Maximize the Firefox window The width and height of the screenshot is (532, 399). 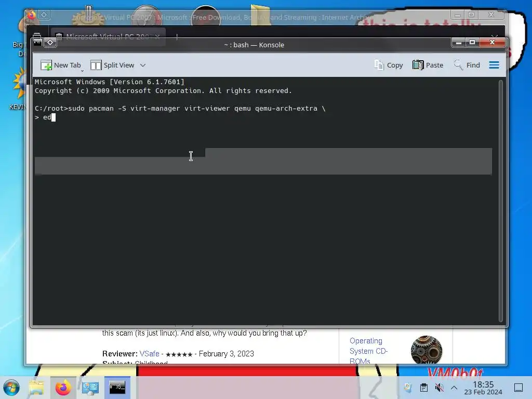(471, 15)
